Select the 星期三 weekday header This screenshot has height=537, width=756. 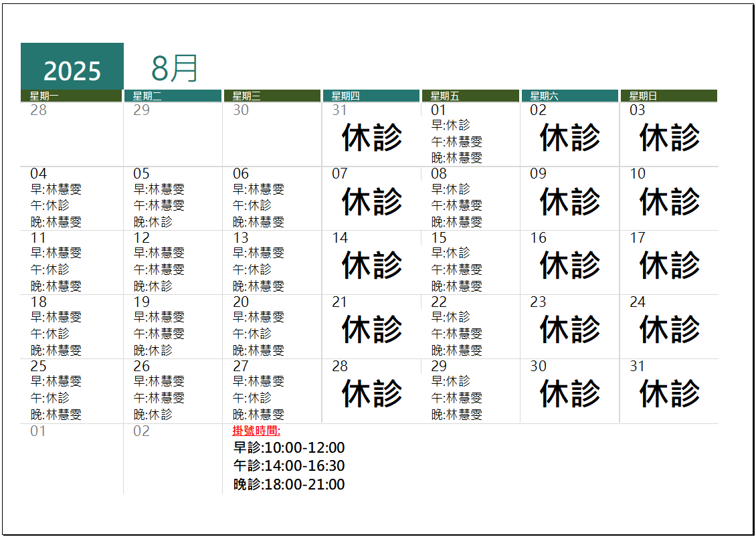pyautogui.click(x=272, y=96)
